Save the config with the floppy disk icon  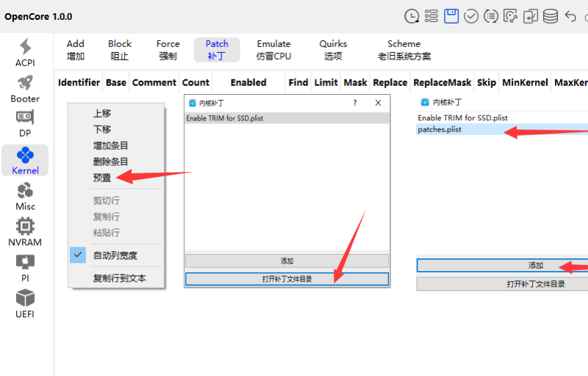[451, 16]
